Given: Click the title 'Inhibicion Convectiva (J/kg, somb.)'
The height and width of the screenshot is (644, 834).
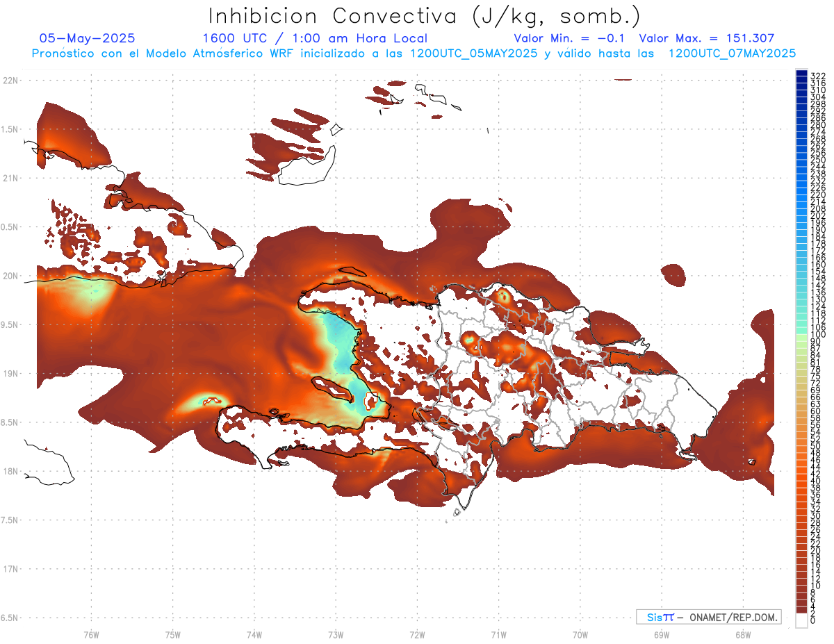Looking at the screenshot, I should 425,16.
